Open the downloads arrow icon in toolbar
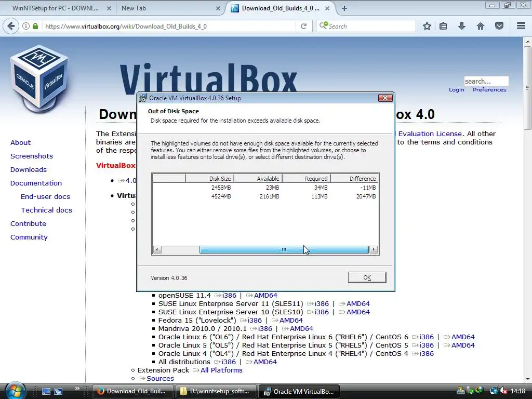Viewport: 532px width, 399px height. (462, 26)
